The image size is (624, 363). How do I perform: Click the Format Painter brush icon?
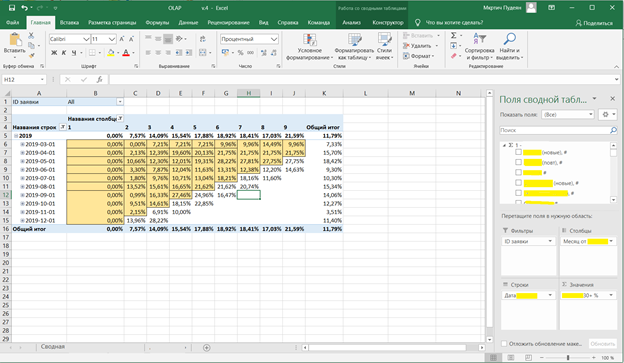click(x=31, y=56)
